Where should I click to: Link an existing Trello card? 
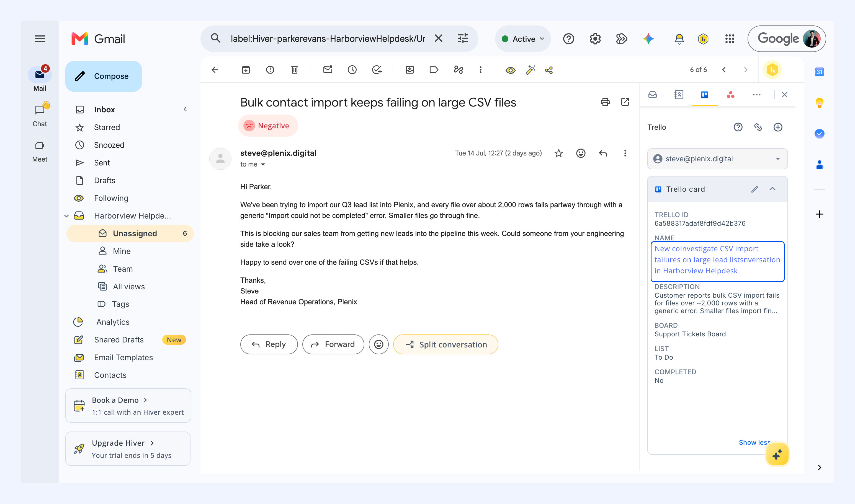758,127
